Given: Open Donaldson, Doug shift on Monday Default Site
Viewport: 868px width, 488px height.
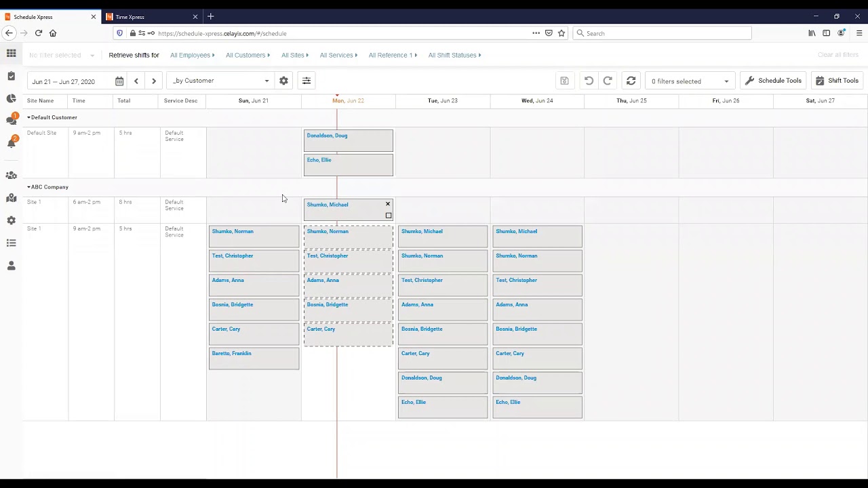Looking at the screenshot, I should tap(348, 140).
